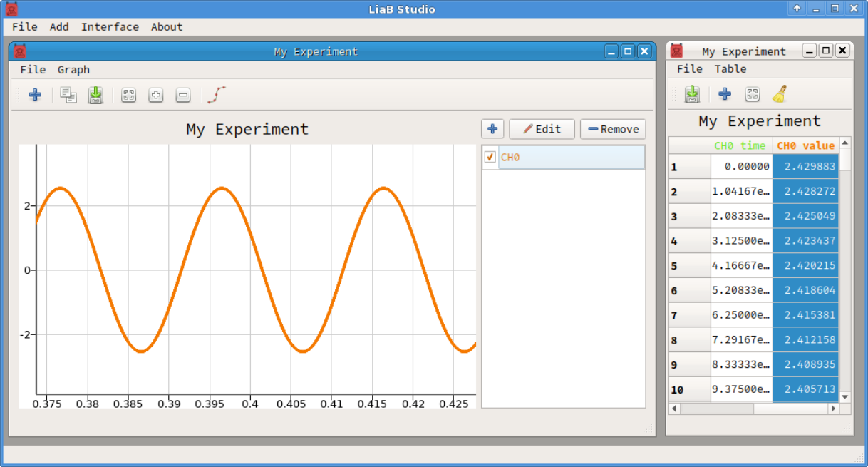Click cell with value 2.420215
868x467 pixels.
tap(806, 265)
